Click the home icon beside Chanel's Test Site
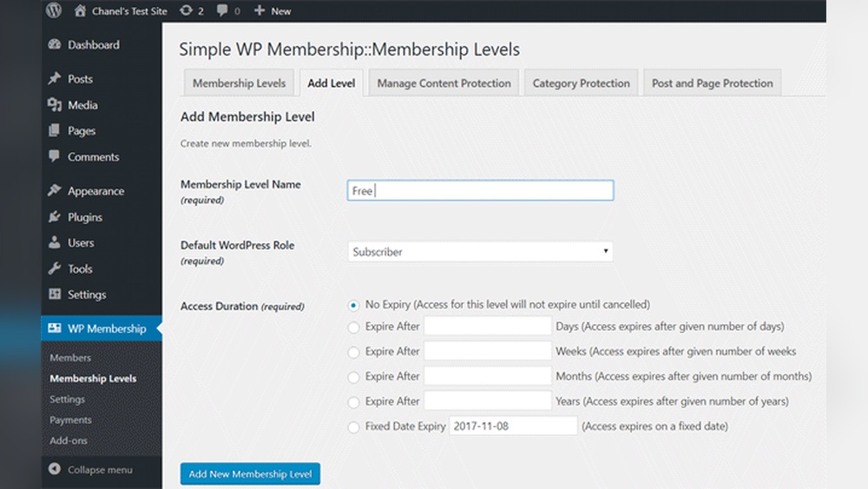868x489 pixels. [80, 10]
